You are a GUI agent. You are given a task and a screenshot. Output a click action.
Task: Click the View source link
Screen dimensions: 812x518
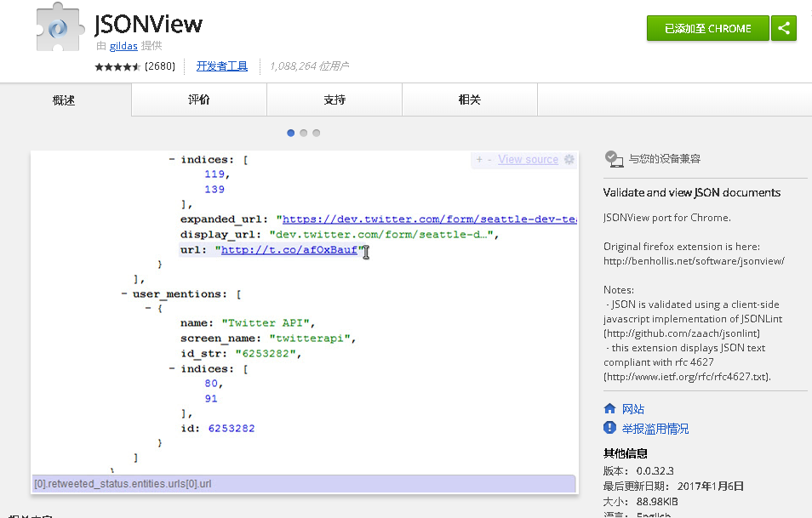coord(529,159)
